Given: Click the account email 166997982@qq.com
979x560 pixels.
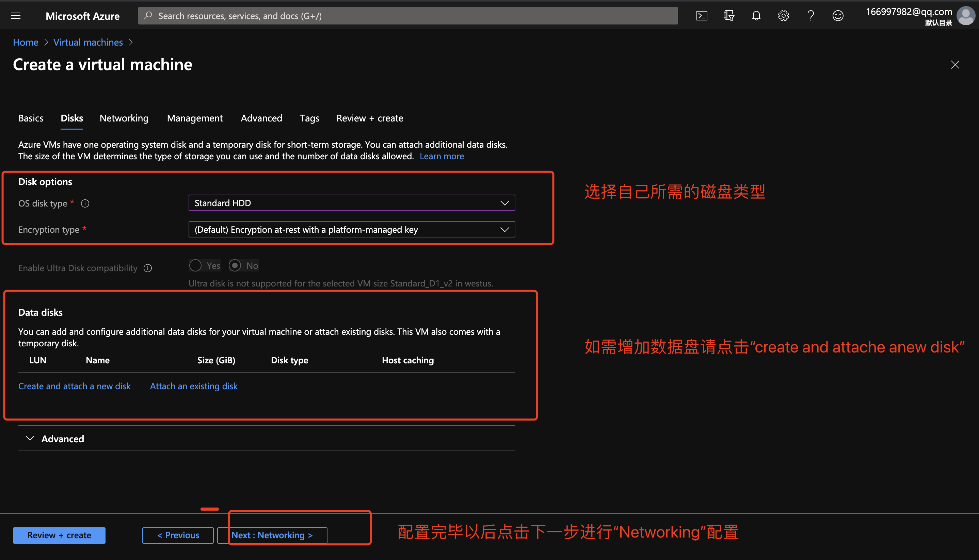Looking at the screenshot, I should 909,12.
